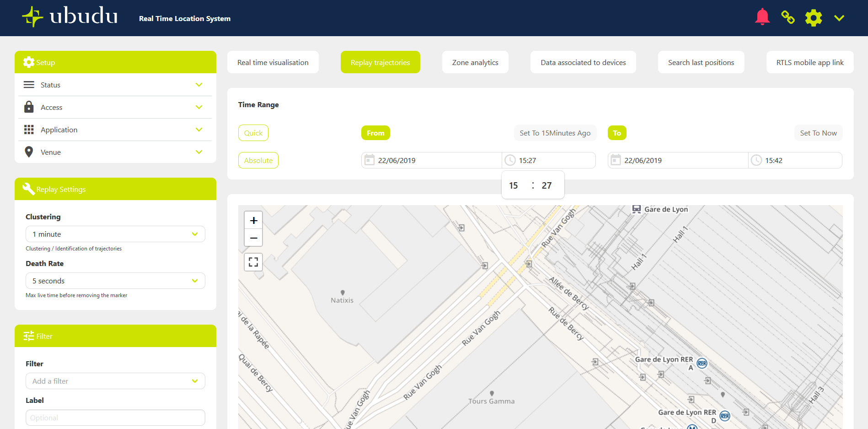Click Set To 15Minutes Ago button

point(555,133)
